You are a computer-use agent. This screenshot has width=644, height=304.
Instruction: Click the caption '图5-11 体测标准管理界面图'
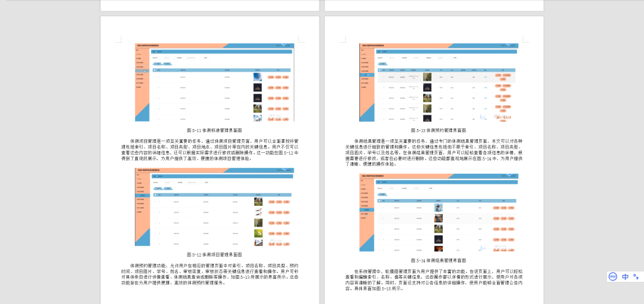(214, 130)
